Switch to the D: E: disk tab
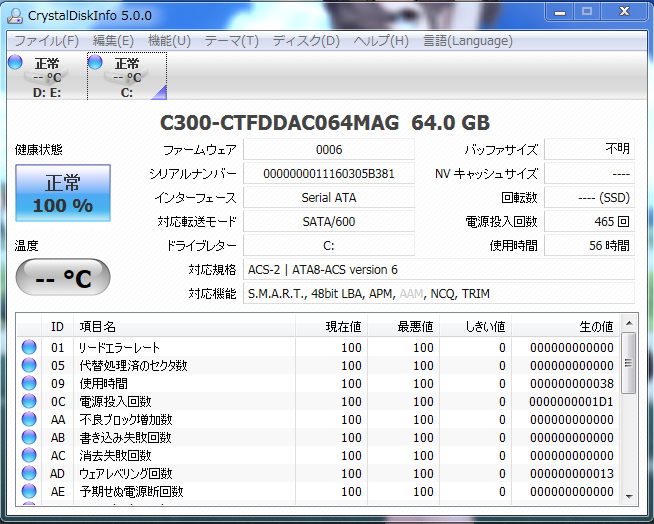This screenshot has height=524, width=654. (x=46, y=76)
